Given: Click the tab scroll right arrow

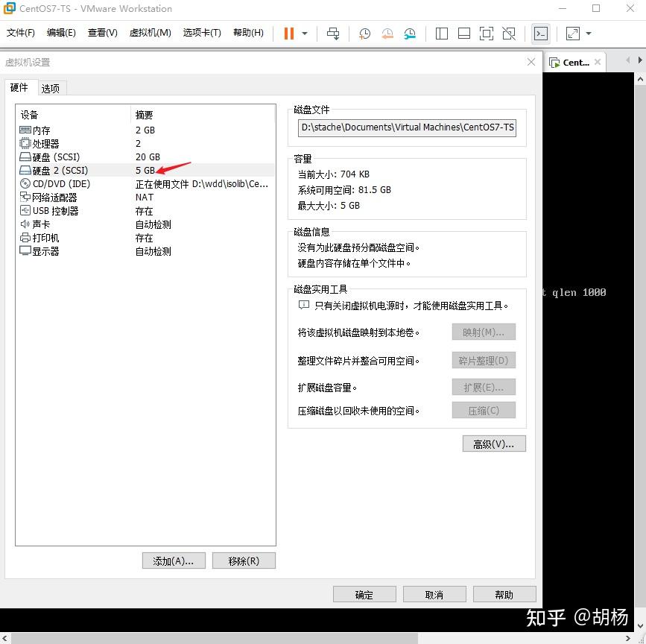Looking at the screenshot, I should tap(640, 60).
